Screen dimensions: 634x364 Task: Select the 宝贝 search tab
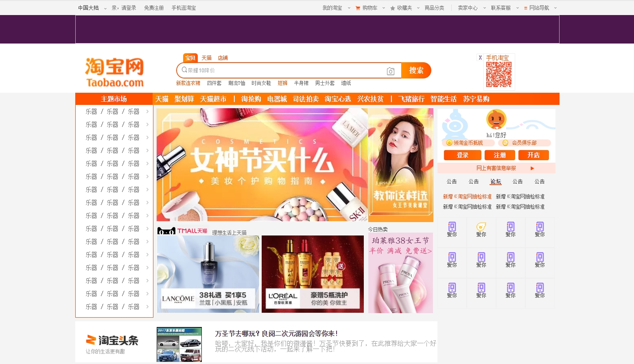tap(190, 58)
